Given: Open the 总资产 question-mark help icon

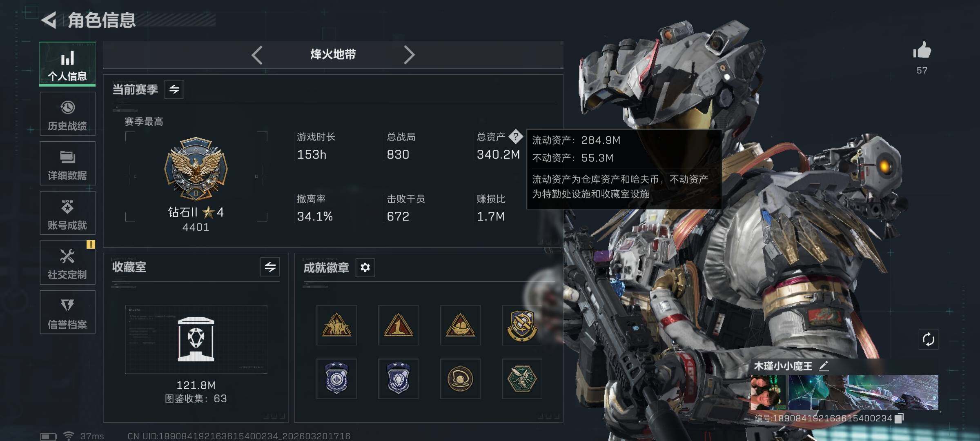Looking at the screenshot, I should tap(516, 136).
